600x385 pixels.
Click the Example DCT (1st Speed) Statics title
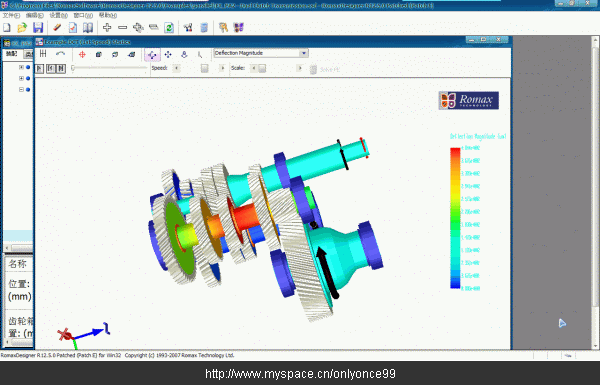point(88,42)
